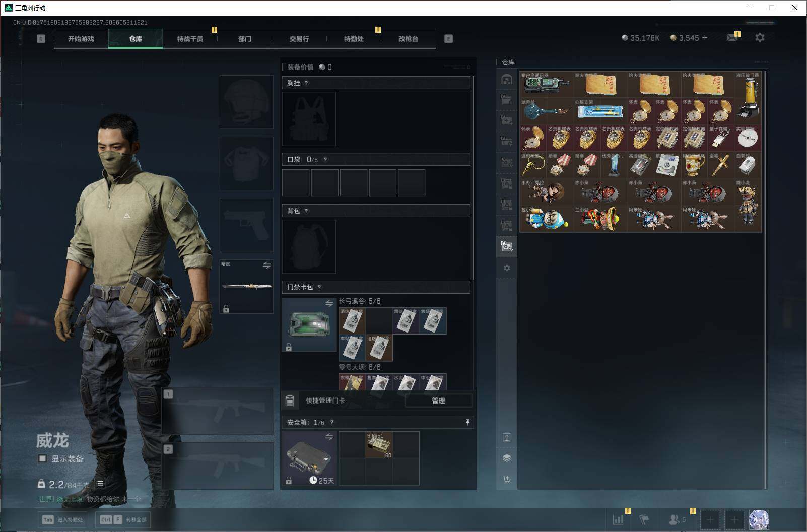This screenshot has width=807, height=532.
Task: Toggle the lock on the melee weapon slot
Action: 226,309
